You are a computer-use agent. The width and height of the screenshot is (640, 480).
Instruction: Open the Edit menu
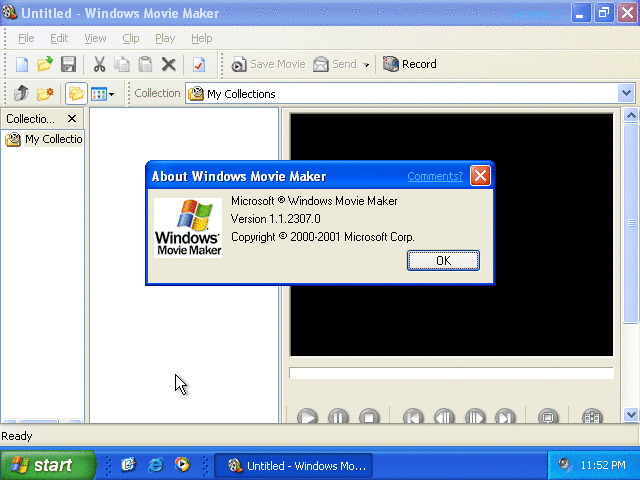click(x=59, y=38)
